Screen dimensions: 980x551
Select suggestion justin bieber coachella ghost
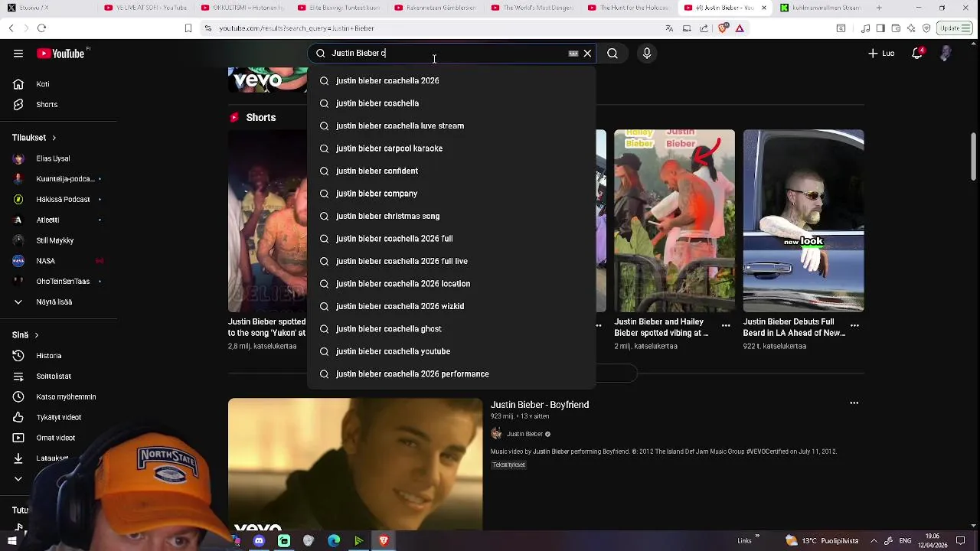pyautogui.click(x=452, y=329)
